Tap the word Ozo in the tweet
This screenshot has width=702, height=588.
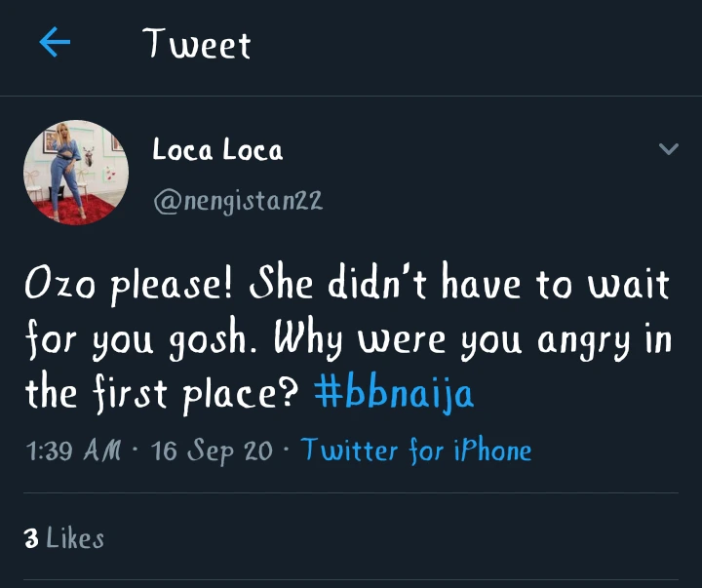(x=60, y=283)
